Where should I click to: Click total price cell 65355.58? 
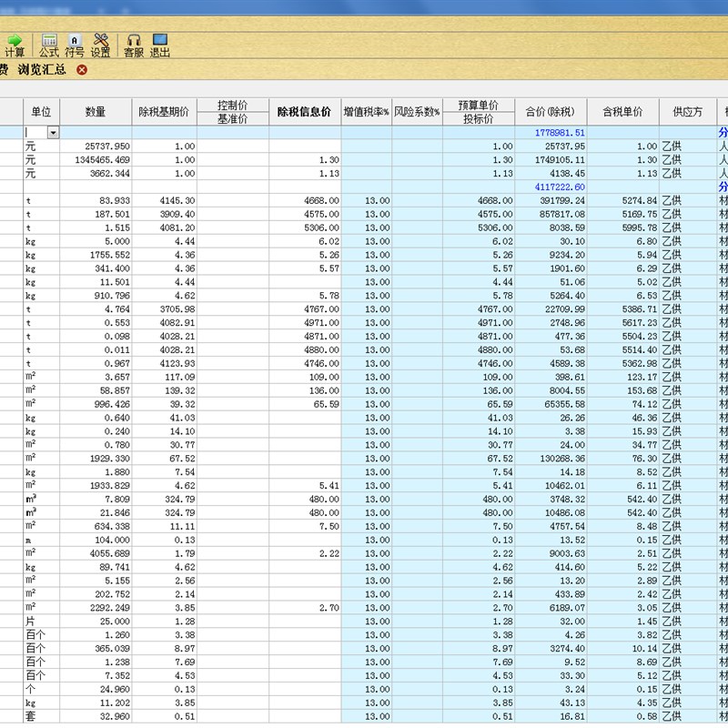pyautogui.click(x=551, y=404)
